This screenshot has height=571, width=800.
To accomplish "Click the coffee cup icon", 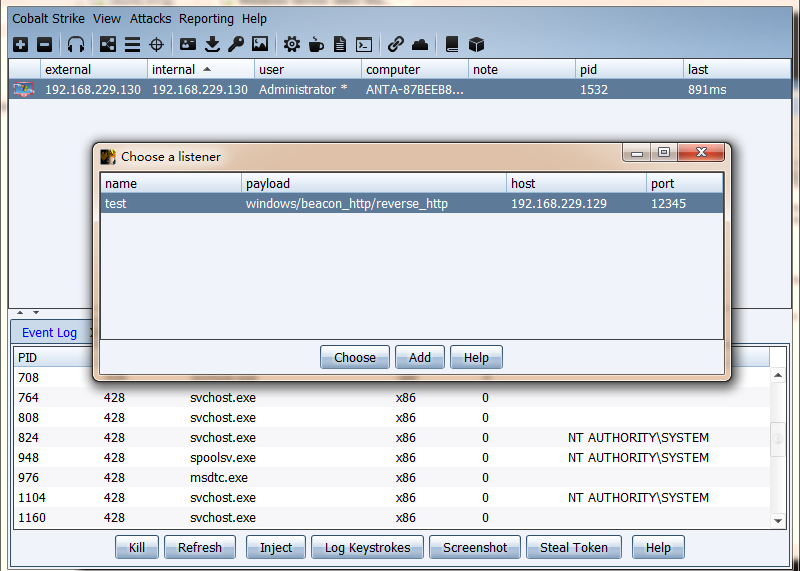I will pyautogui.click(x=316, y=44).
